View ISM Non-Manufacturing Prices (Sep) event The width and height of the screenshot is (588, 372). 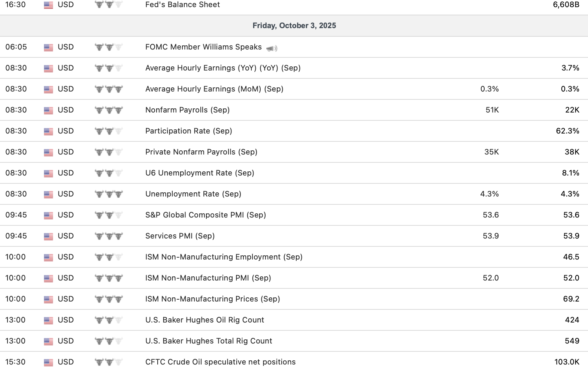click(x=212, y=299)
